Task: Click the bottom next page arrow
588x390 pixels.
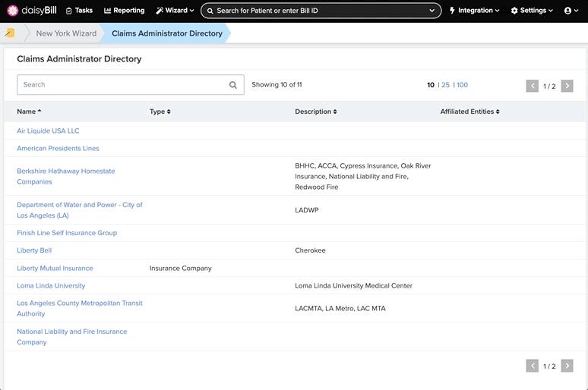Action: pos(567,366)
